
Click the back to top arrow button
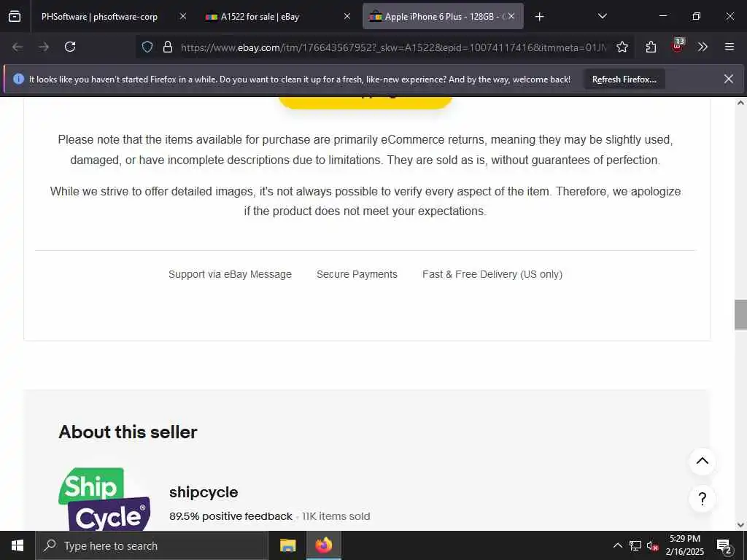pyautogui.click(x=703, y=461)
